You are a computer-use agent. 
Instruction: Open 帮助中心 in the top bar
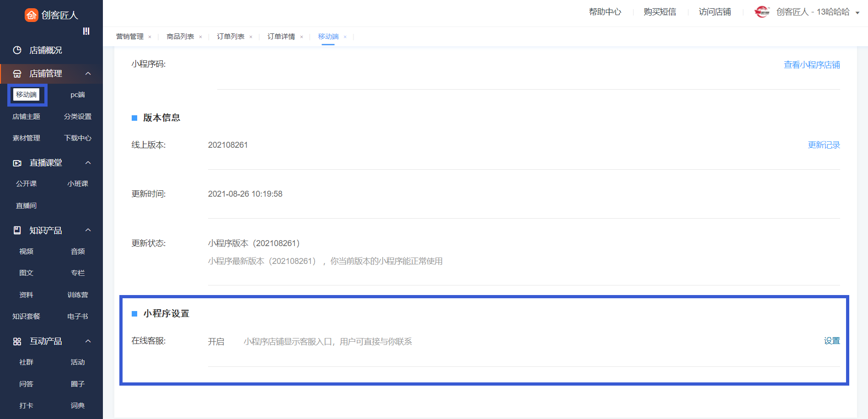click(605, 12)
